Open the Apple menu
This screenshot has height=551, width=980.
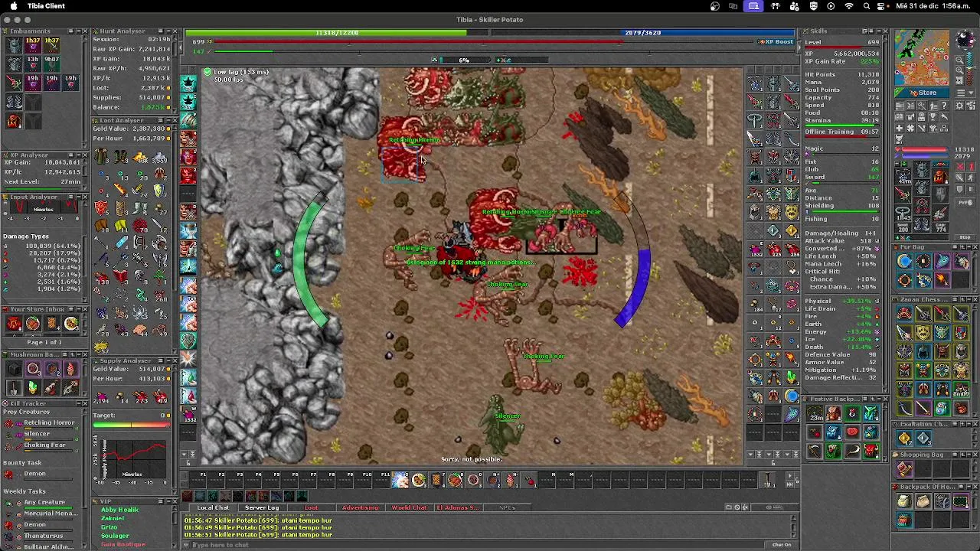pos(13,6)
